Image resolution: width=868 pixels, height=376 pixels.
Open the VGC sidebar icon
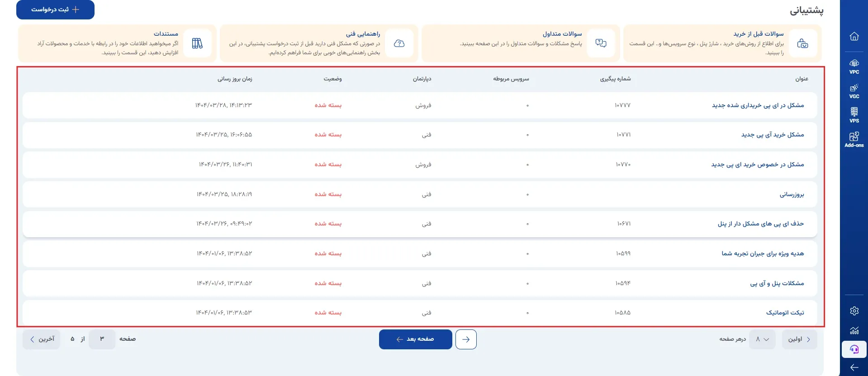854,91
